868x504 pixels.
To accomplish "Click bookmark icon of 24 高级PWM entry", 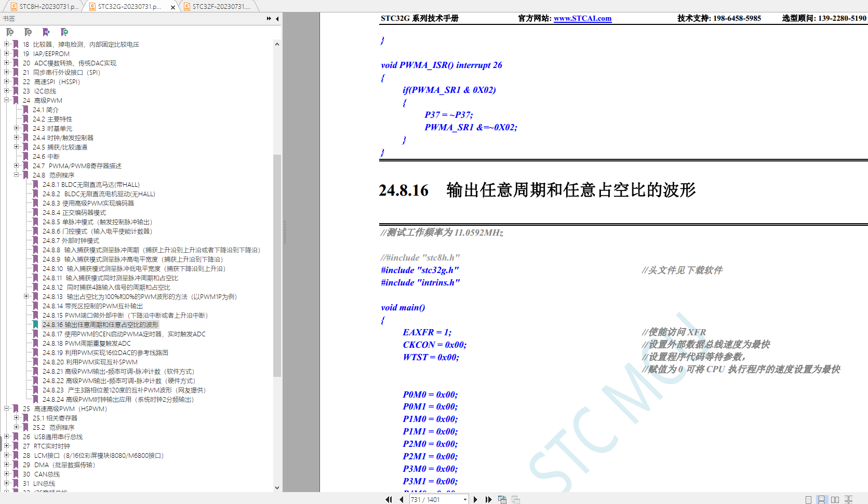I will pyautogui.click(x=16, y=100).
